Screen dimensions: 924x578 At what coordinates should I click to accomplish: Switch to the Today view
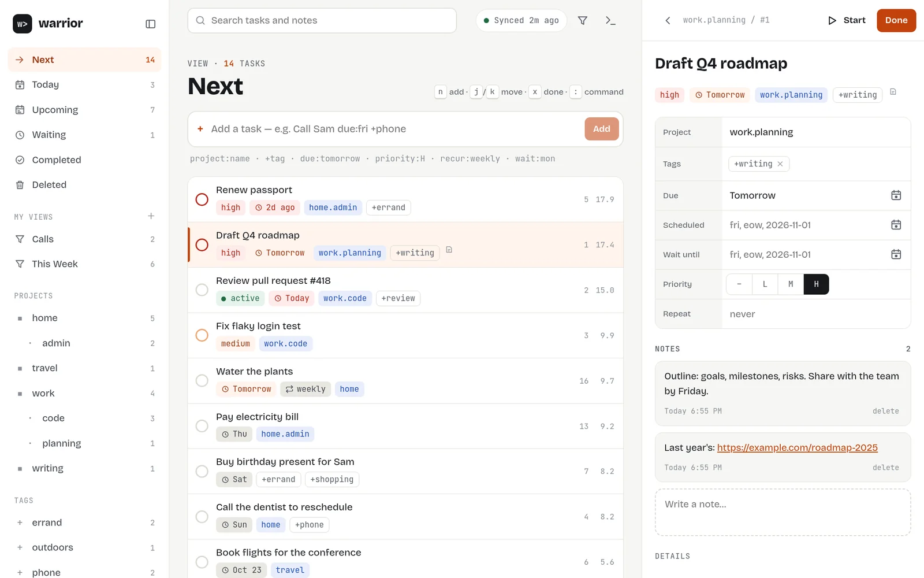pos(84,85)
